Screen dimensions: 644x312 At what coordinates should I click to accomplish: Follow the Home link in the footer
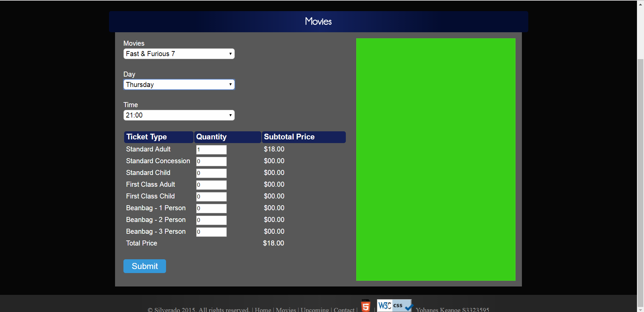point(263,309)
